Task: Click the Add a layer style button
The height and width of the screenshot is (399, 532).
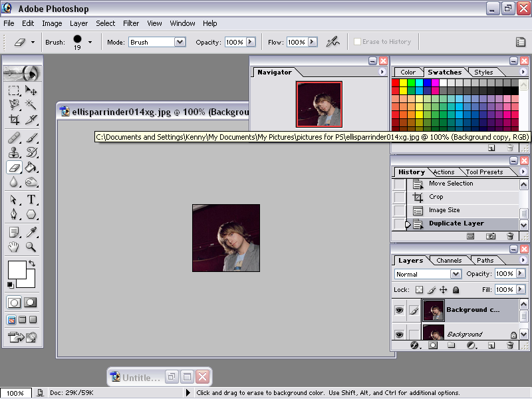Action: pos(415,345)
